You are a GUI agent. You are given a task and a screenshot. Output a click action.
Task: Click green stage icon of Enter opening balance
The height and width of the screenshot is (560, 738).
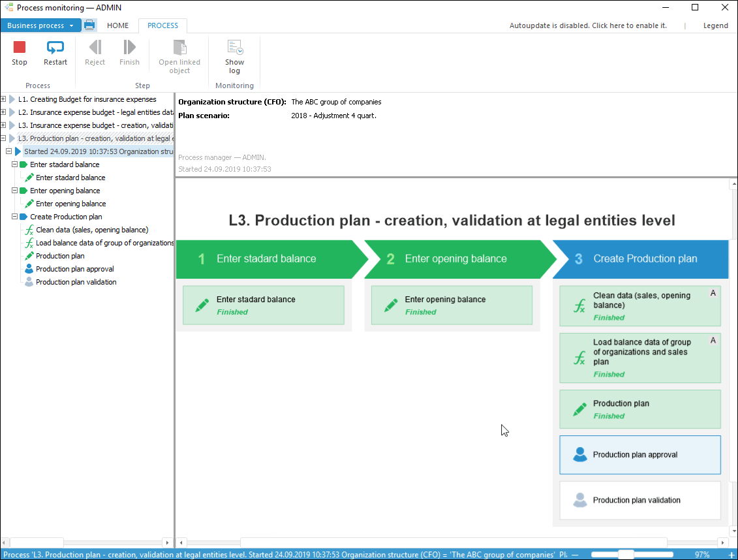23,191
